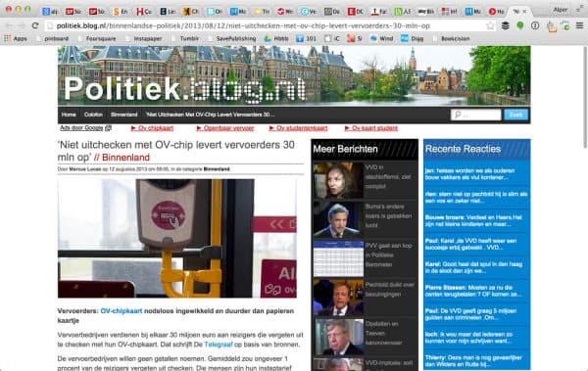Viewport: 588px width, 371px height.
Task: Switch to the 'Le' tab with B icon
Action: pyautogui.click(x=168, y=12)
